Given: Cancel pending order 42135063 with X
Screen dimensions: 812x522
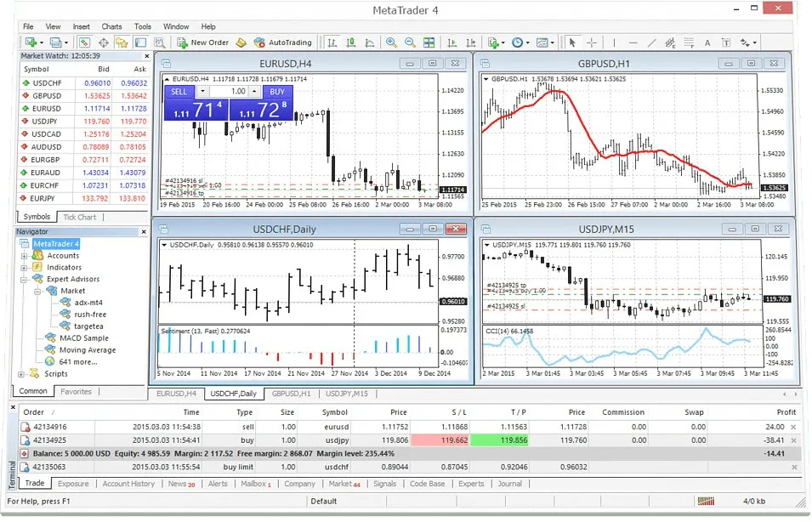Looking at the screenshot, I should pyautogui.click(x=793, y=467).
